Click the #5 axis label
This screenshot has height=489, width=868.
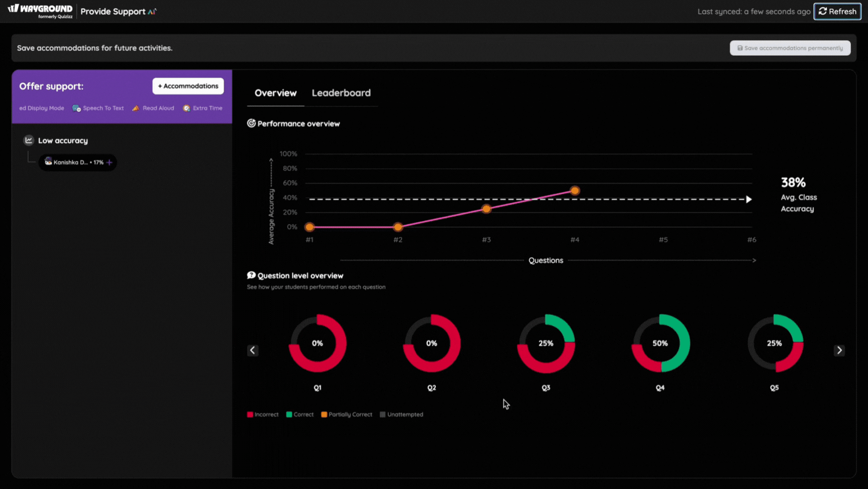click(663, 239)
